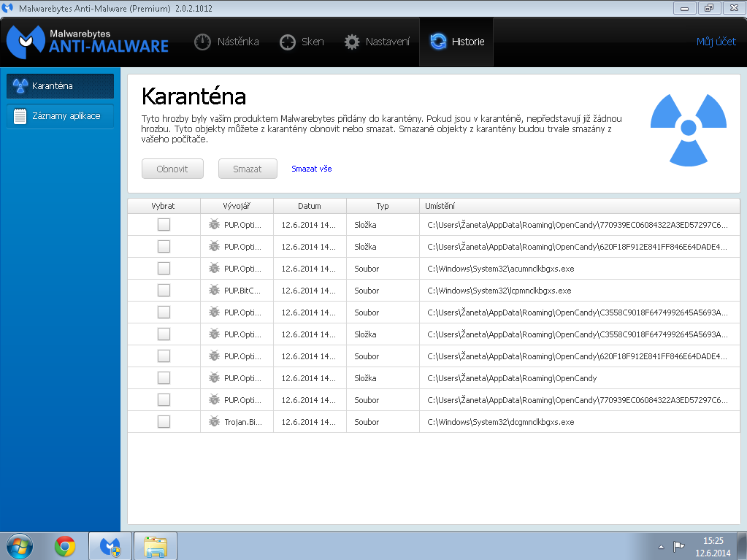Click the bug icon in the 770939EC Složka row
747x560 pixels.
click(215, 224)
